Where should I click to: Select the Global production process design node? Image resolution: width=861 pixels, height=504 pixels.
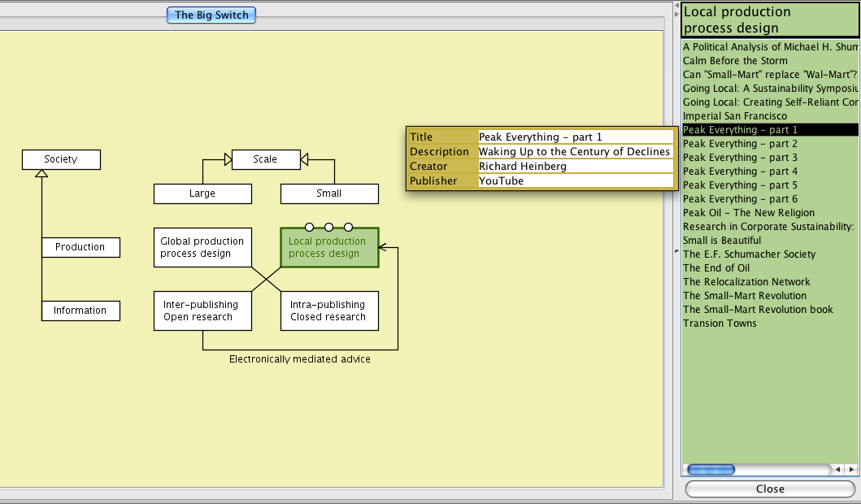[202, 247]
